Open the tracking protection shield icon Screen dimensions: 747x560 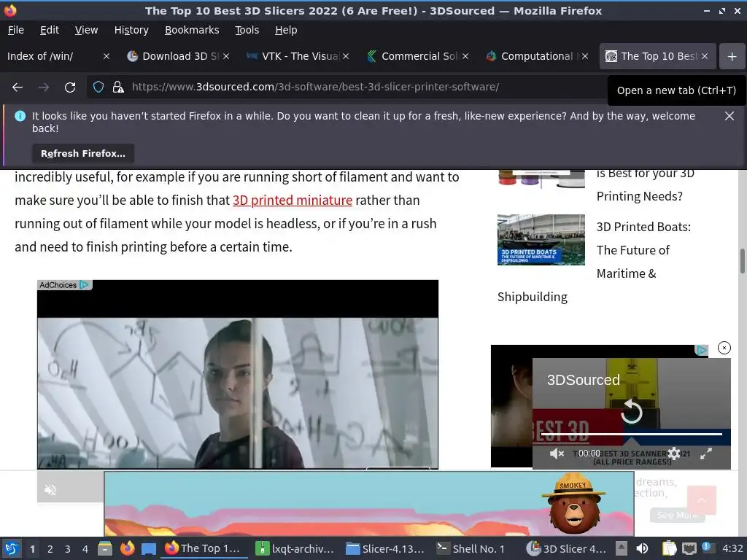coord(98,87)
